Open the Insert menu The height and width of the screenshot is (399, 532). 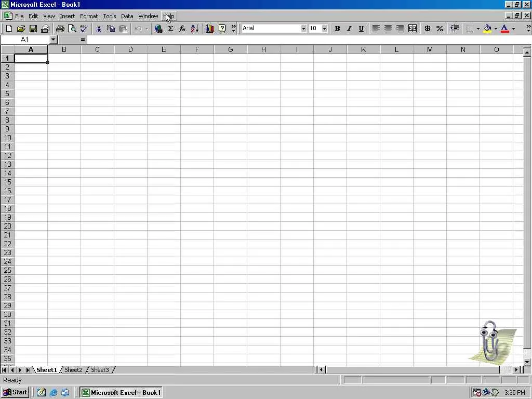click(67, 16)
